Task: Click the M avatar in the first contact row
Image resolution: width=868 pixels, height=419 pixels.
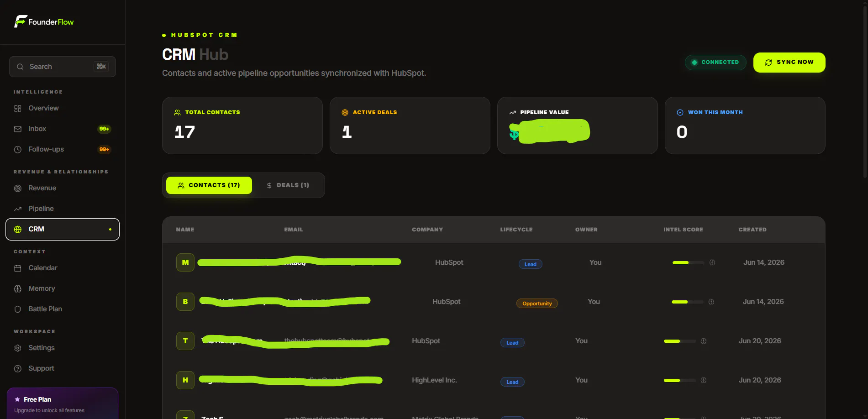Action: point(185,262)
